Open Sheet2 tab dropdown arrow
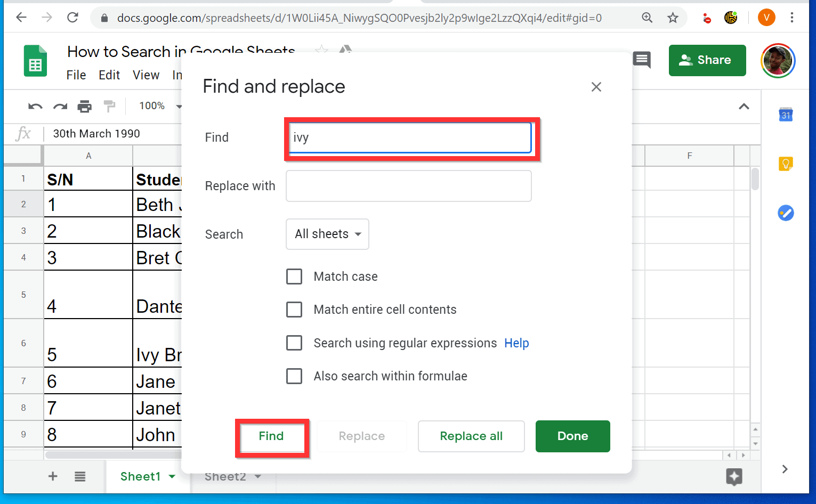 point(258,476)
